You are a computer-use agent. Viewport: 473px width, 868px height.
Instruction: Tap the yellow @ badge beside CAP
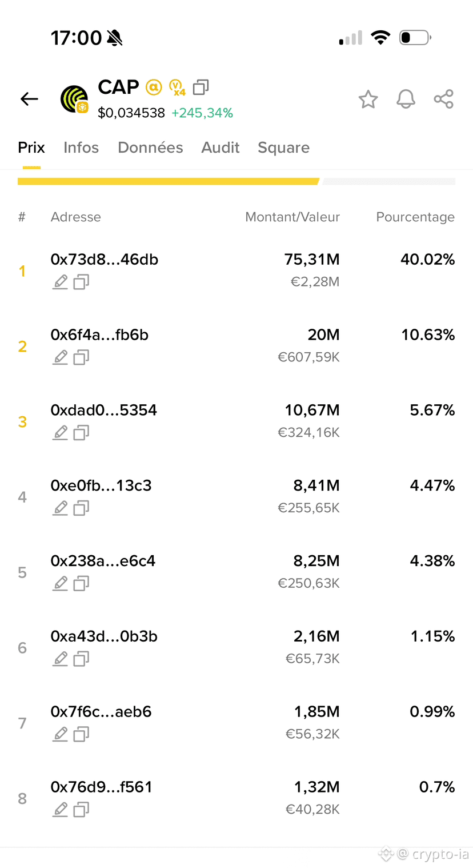[x=154, y=87]
